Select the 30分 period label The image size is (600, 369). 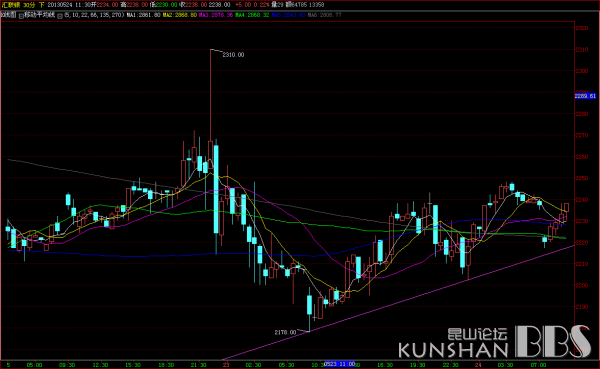(x=29, y=5)
